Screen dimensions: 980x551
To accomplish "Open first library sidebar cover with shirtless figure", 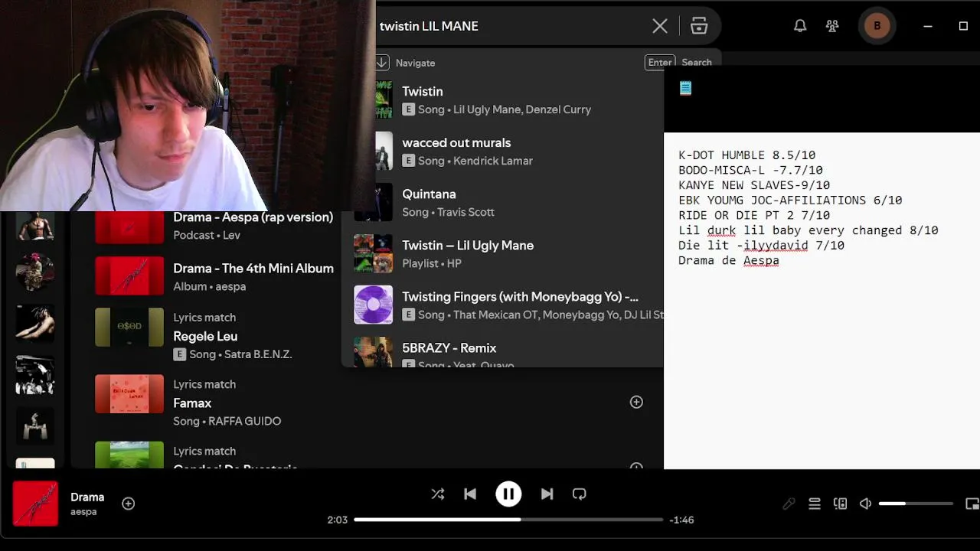I will (35, 226).
